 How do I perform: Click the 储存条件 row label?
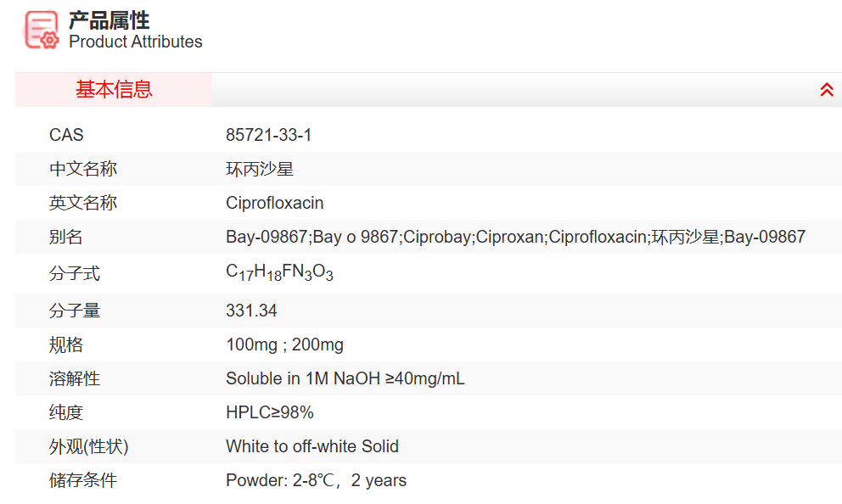click(83, 480)
